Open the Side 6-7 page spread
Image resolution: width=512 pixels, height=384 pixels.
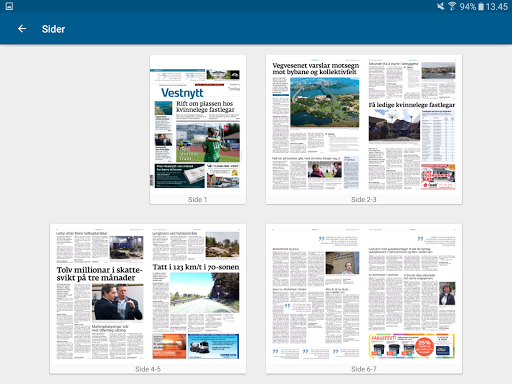pyautogui.click(x=364, y=299)
